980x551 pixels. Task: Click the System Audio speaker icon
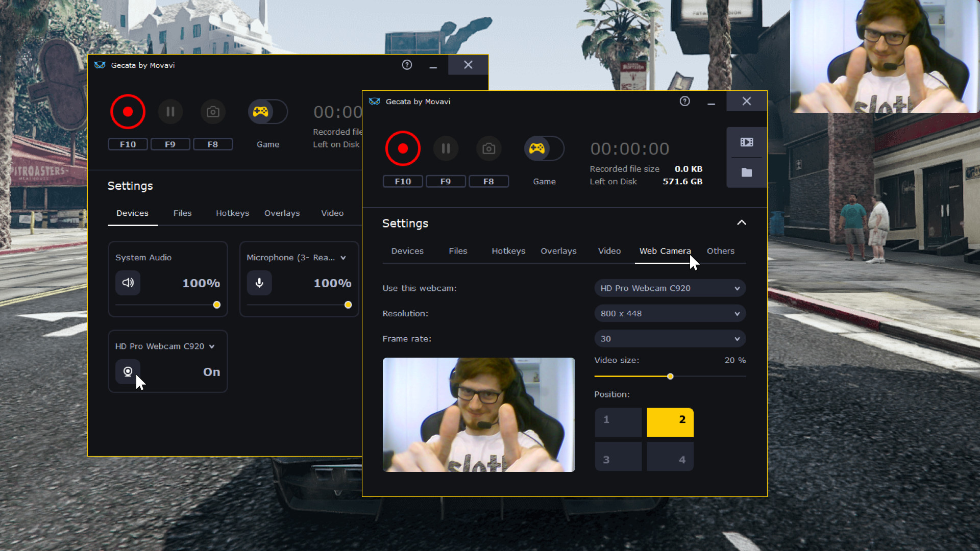tap(128, 283)
